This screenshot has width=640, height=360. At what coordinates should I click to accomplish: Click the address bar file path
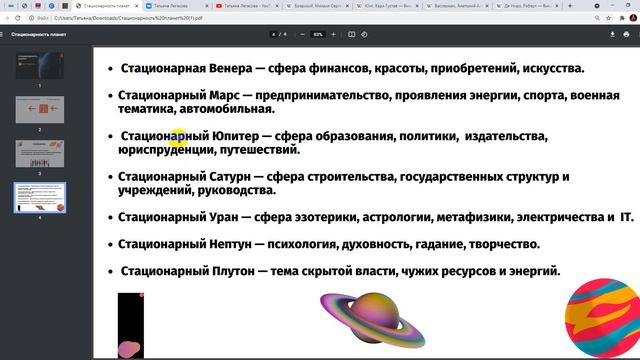pyautogui.click(x=128, y=18)
